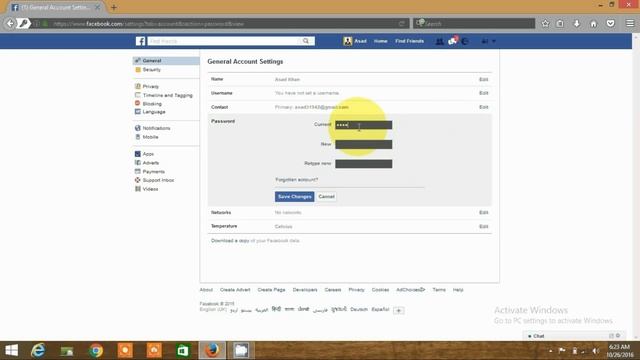Open the downloads arrow icon
Image resolution: width=640 pixels, height=360 pixels.
577,24
